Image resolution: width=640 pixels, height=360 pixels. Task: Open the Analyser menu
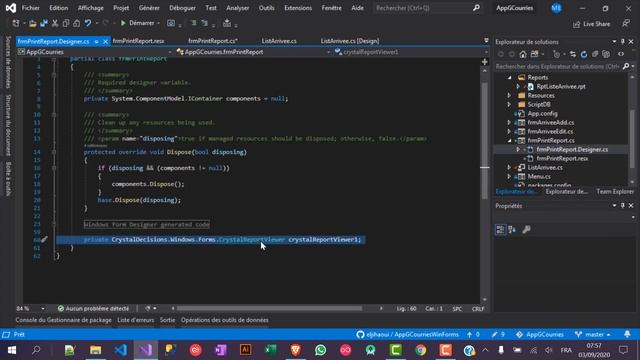tap(238, 8)
